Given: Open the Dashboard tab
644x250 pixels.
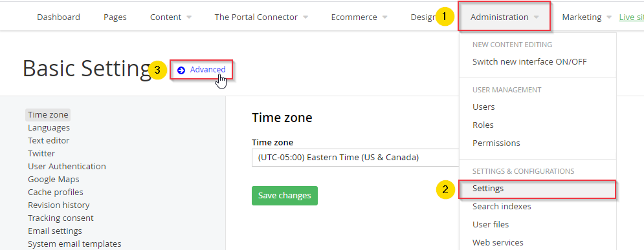Looking at the screenshot, I should click(58, 17).
